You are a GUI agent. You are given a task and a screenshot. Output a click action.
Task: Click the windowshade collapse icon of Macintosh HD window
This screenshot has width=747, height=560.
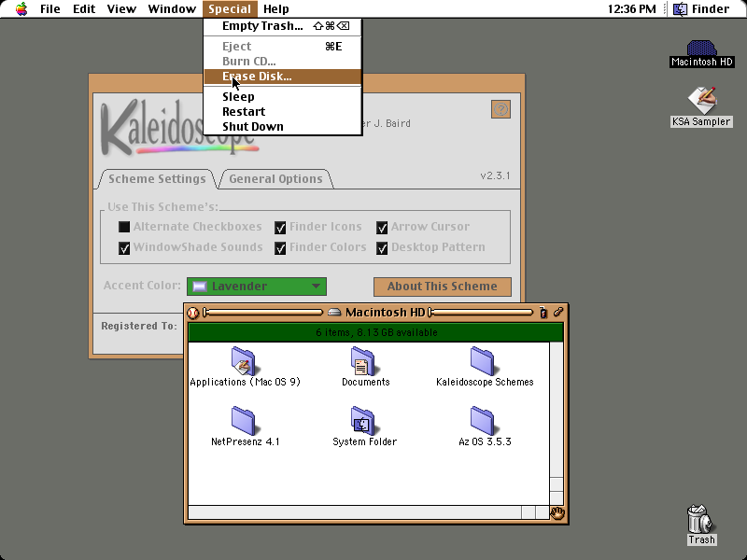(x=558, y=313)
